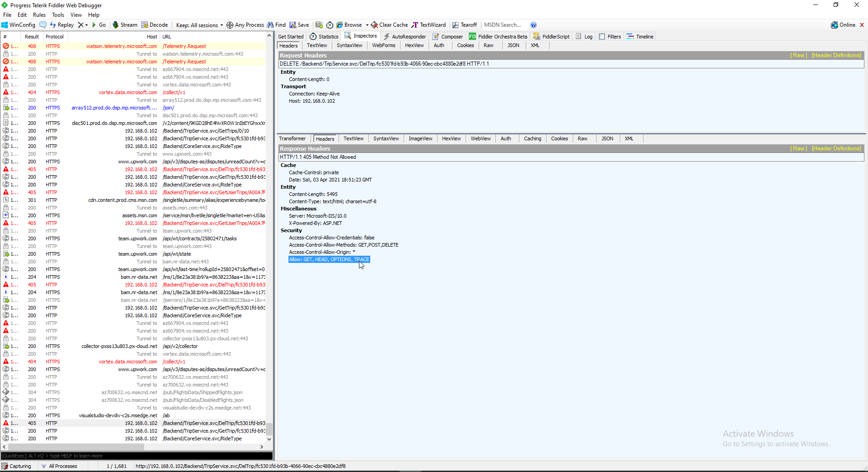Open the Tools menu

(58, 15)
